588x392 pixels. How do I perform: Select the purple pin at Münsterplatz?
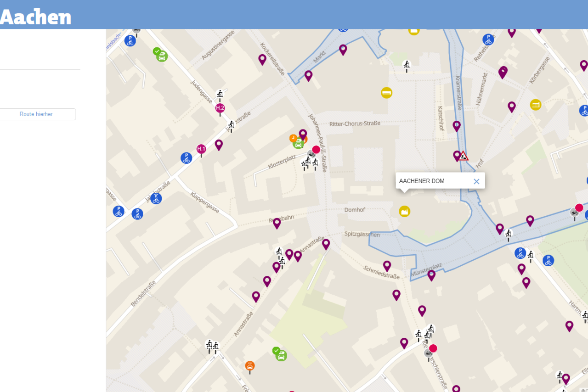[431, 274]
